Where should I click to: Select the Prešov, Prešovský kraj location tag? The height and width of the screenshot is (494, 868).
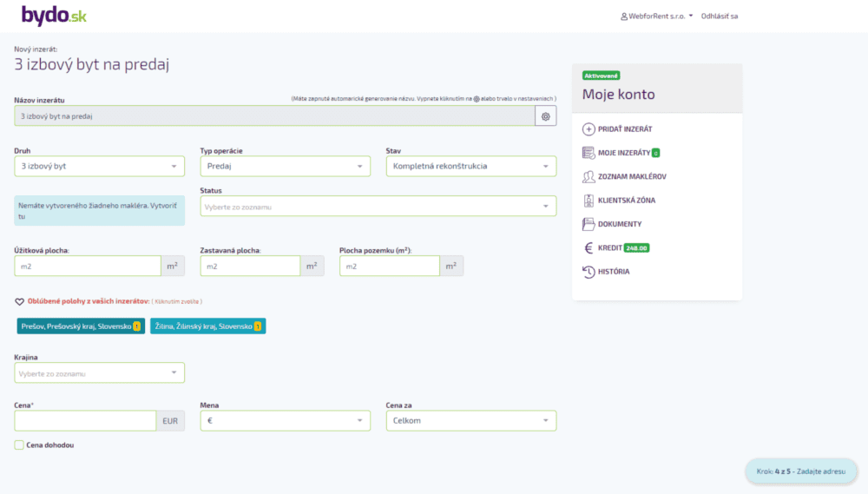pyautogui.click(x=80, y=326)
